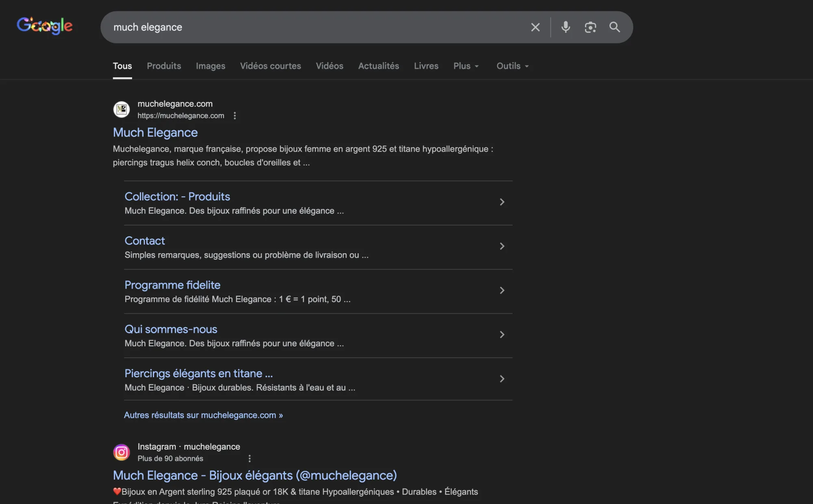Screen dimensions: 813x504
Task: Open the Outils dropdown
Action: (x=512, y=66)
